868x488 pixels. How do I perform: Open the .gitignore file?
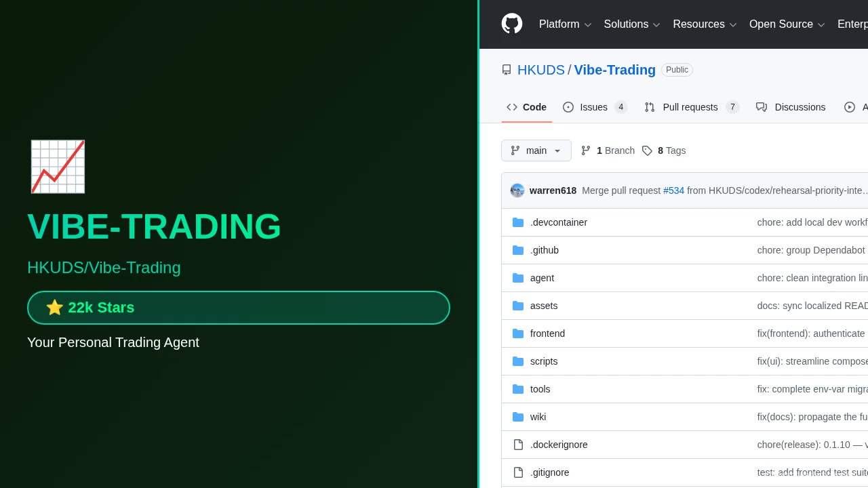point(549,472)
